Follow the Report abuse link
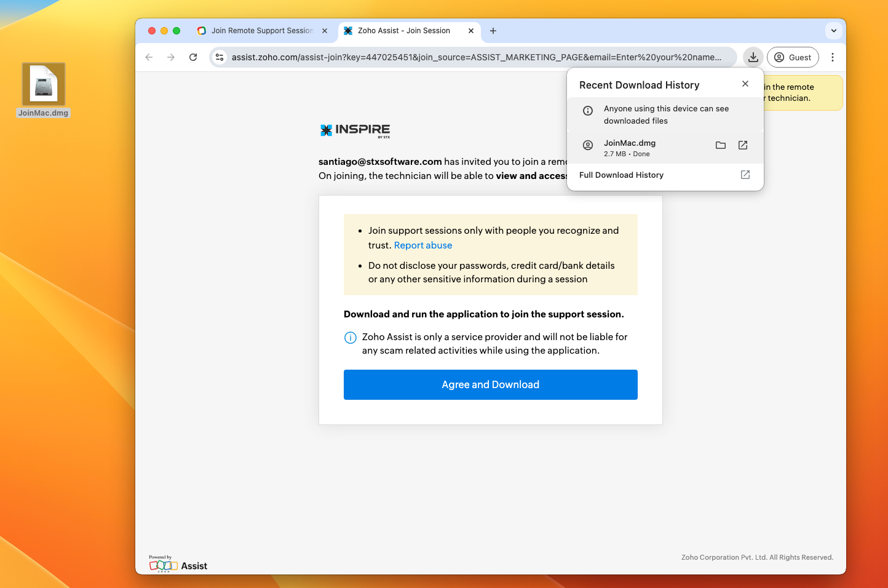 (x=423, y=245)
